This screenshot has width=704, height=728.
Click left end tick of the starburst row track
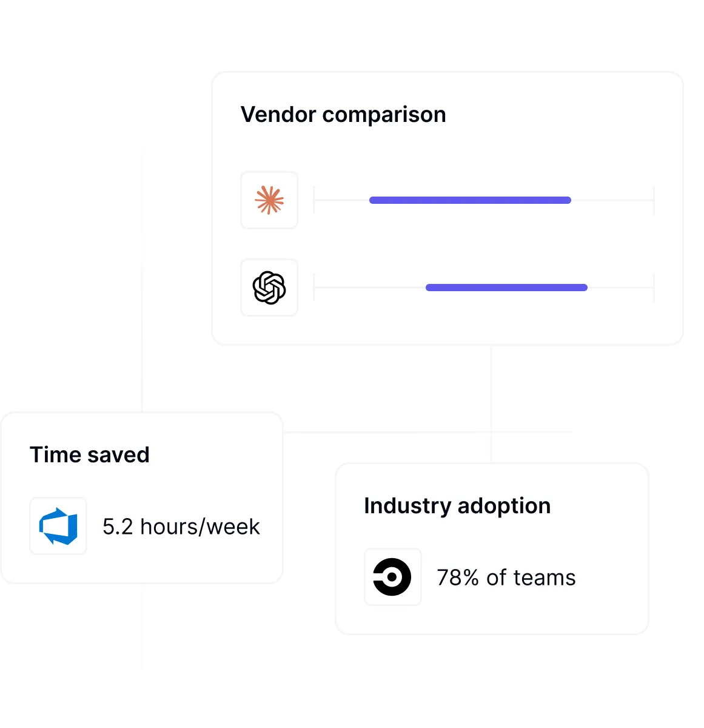coord(314,200)
